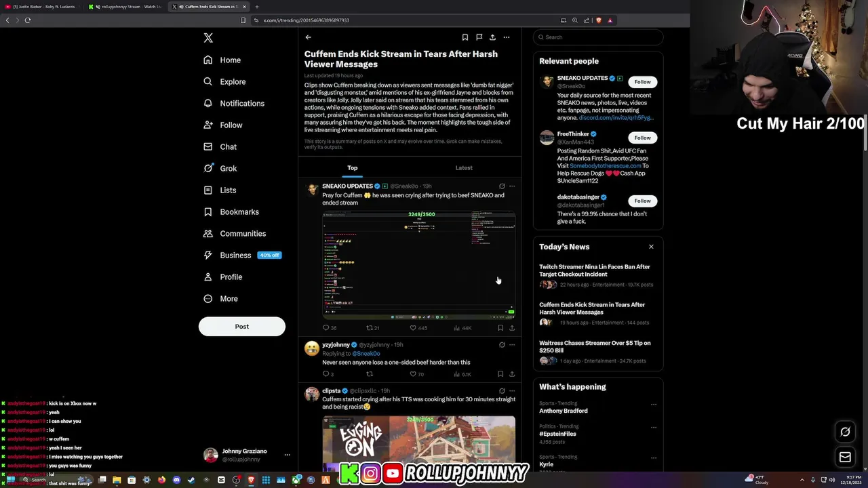This screenshot has height=488, width=868.
Task: Like the yzyjohnny reply
Action: tap(416, 373)
